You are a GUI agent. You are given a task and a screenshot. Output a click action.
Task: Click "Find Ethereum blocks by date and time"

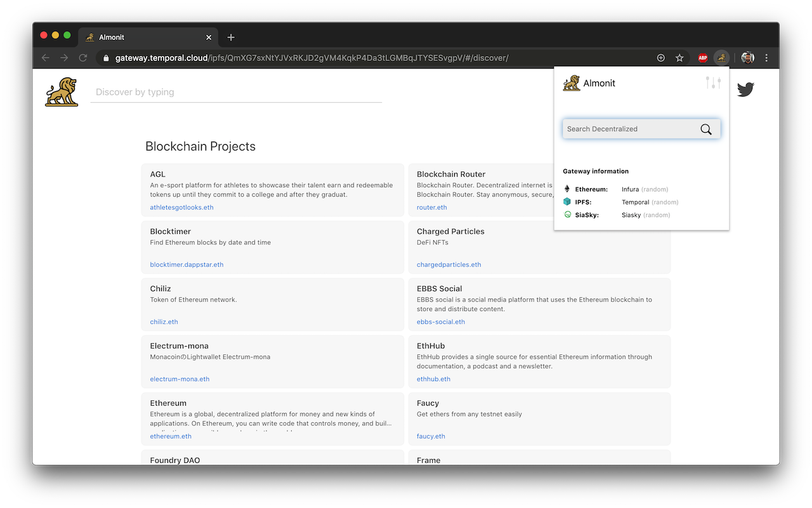(211, 243)
